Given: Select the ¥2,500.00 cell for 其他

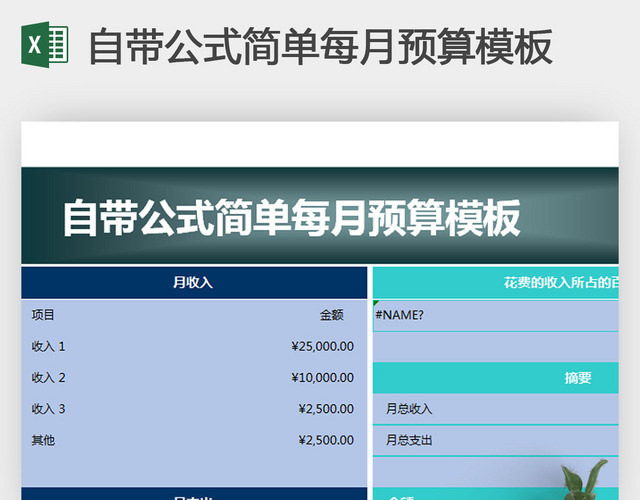Looking at the screenshot, I should (x=326, y=440).
